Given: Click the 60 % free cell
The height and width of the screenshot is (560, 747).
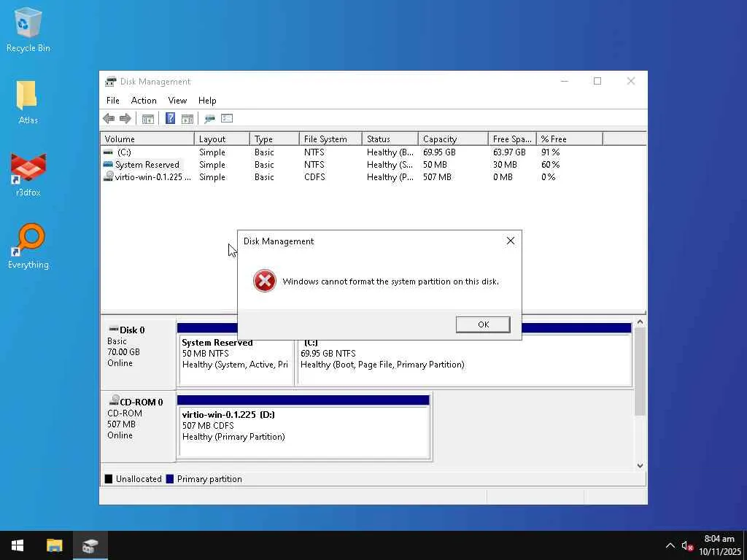Looking at the screenshot, I should [x=550, y=165].
